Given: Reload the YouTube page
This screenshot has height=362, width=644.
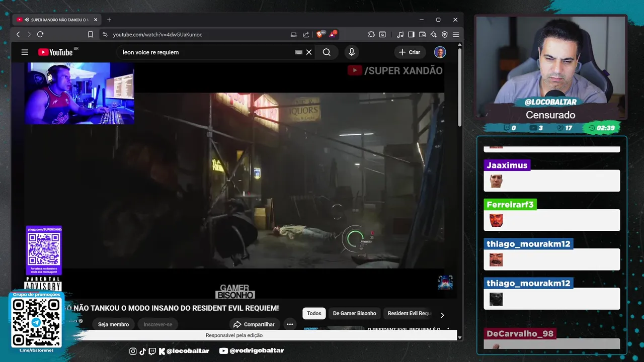Looking at the screenshot, I should pos(40,34).
